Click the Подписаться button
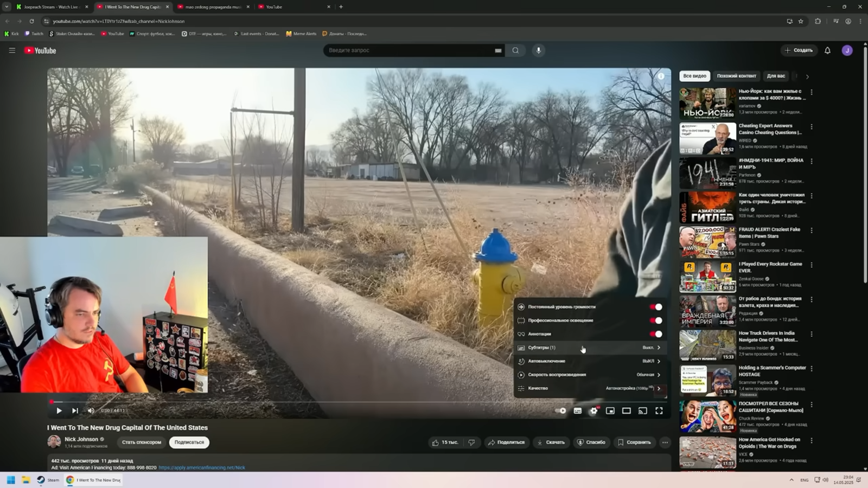Image resolution: width=868 pixels, height=488 pixels. coord(189,442)
